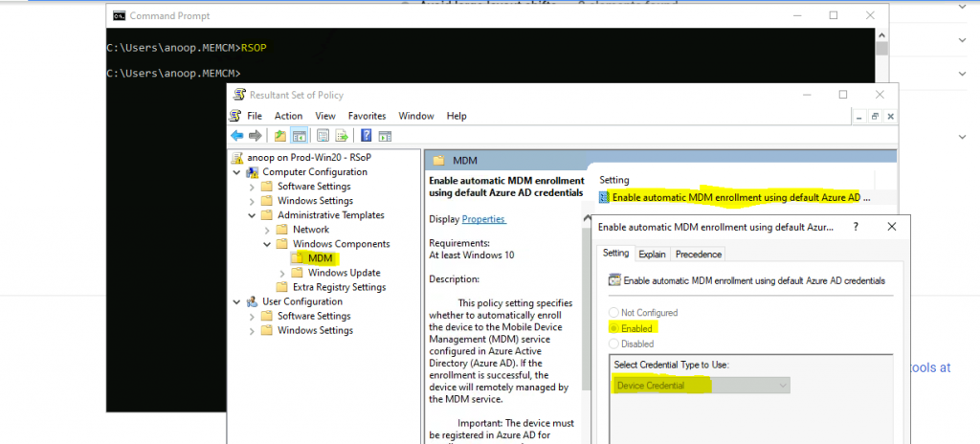
Task: Click the question mark help button in policy dialog
Action: pos(856,227)
